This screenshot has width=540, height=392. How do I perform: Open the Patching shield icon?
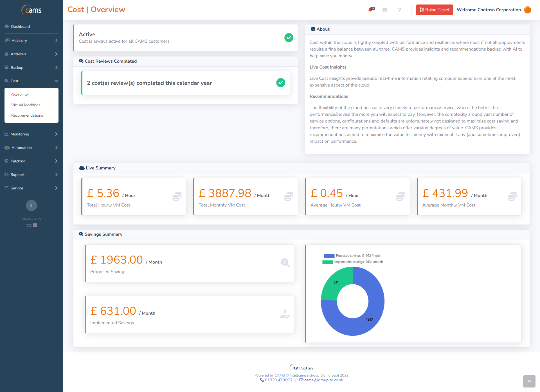[x=7, y=161]
